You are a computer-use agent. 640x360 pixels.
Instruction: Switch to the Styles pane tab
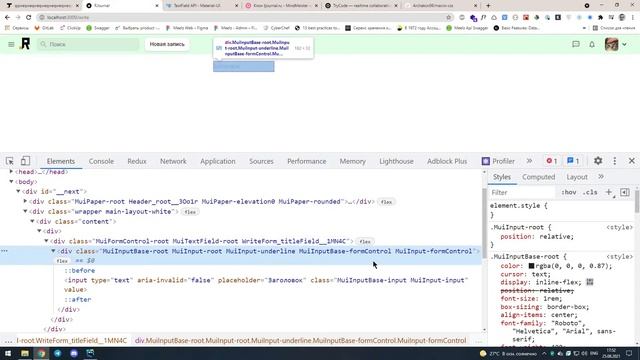coord(502,177)
